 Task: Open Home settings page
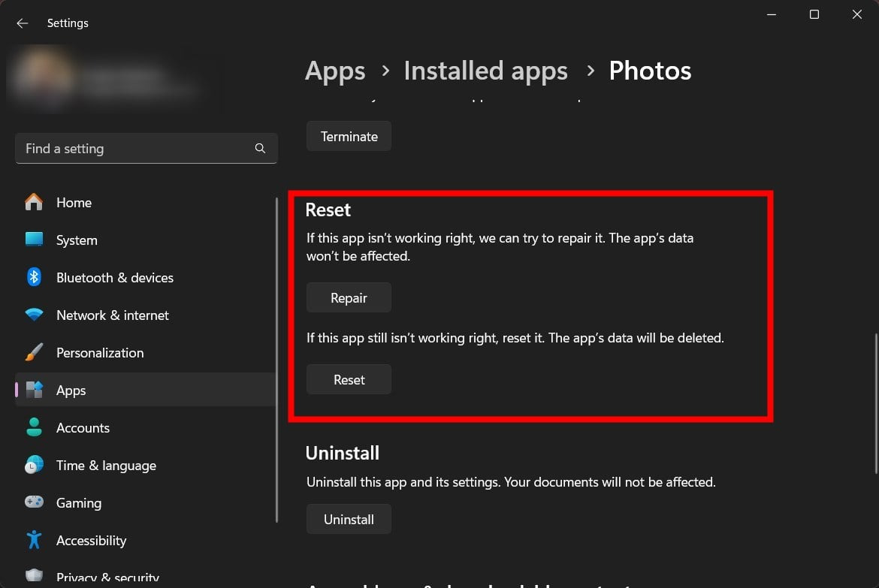[x=145, y=202]
